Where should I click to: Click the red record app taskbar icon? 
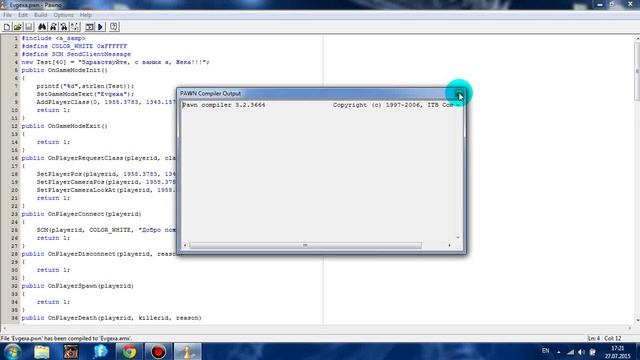158,351
